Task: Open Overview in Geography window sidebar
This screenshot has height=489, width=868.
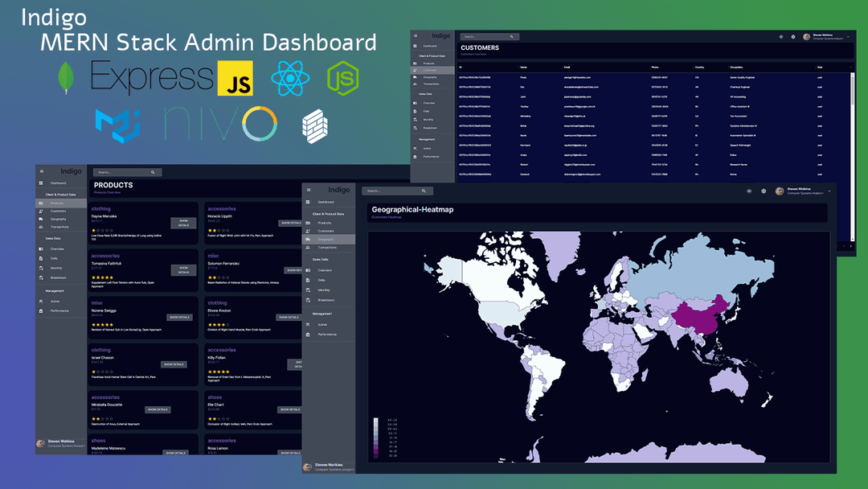Action: click(329, 270)
